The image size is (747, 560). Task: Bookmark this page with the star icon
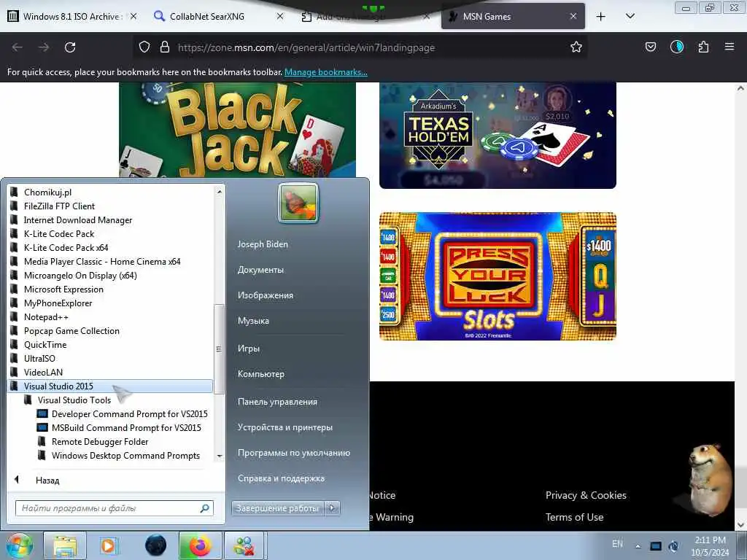576,47
